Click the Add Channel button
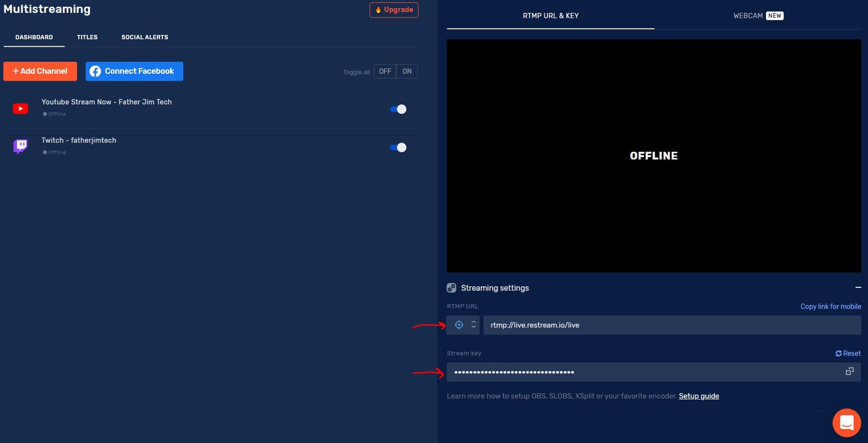This screenshot has width=868, height=443. coord(40,71)
